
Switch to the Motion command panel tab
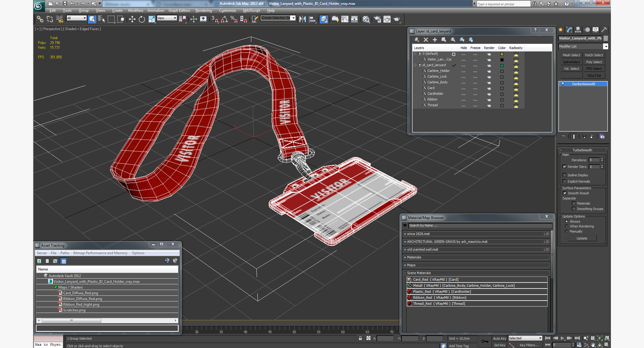587,30
